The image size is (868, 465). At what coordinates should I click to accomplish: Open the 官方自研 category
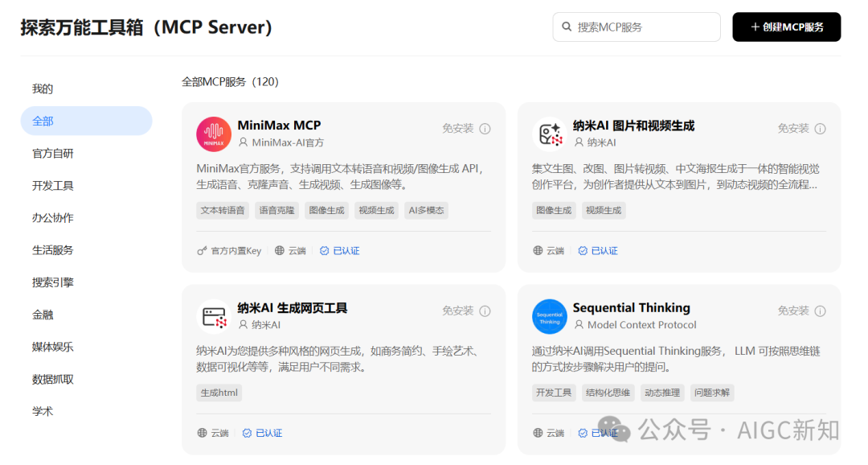click(x=86, y=153)
